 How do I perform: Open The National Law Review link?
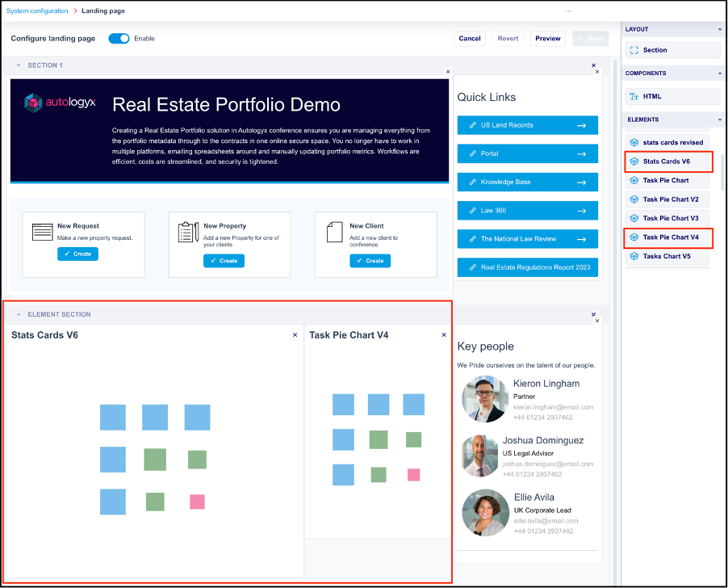pyautogui.click(x=527, y=239)
